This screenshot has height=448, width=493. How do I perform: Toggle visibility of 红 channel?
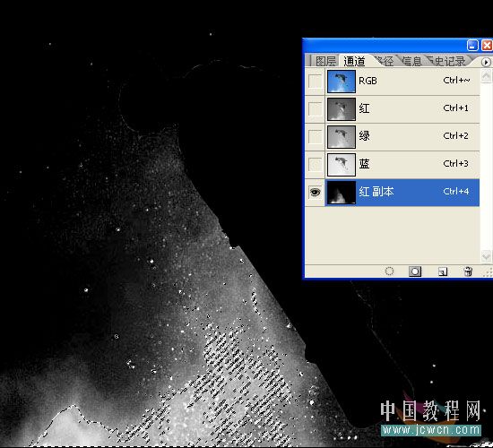click(315, 109)
